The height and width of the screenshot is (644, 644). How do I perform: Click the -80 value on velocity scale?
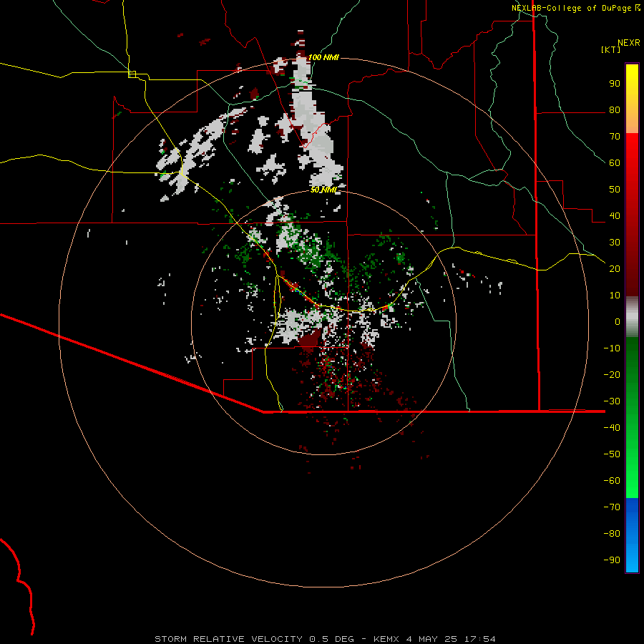point(612,534)
